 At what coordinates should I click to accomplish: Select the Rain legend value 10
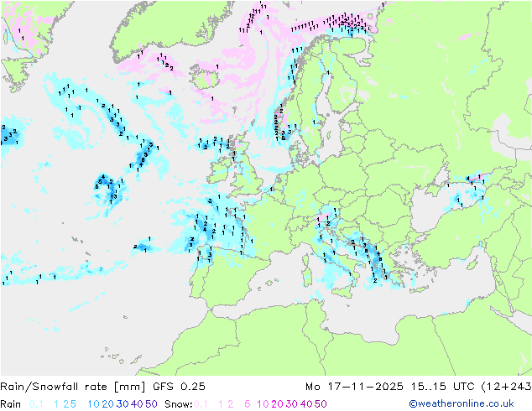93,404
